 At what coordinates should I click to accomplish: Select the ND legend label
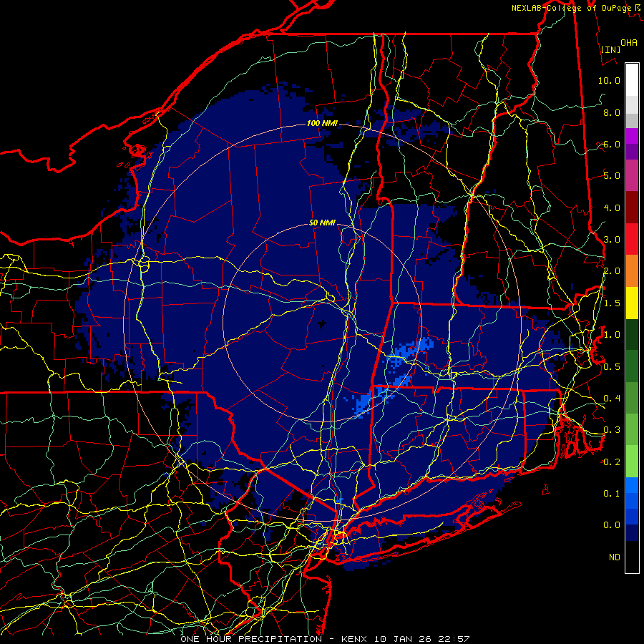coord(615,557)
